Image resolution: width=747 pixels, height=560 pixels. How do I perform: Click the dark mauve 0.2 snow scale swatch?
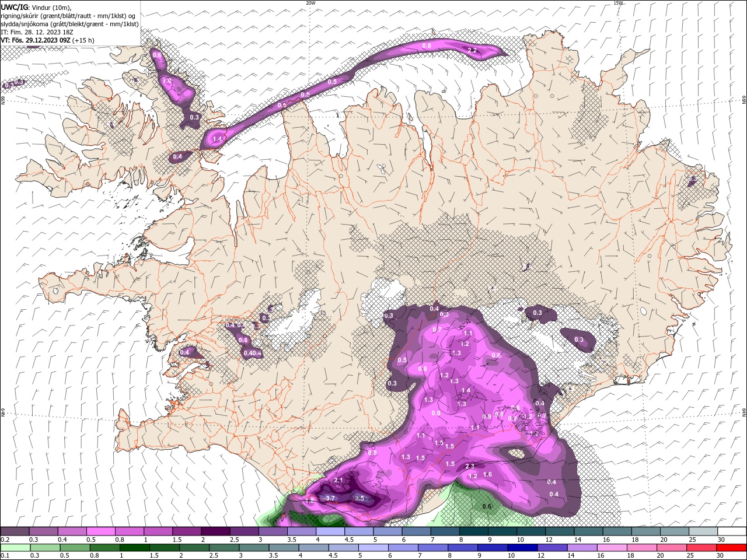(15, 531)
